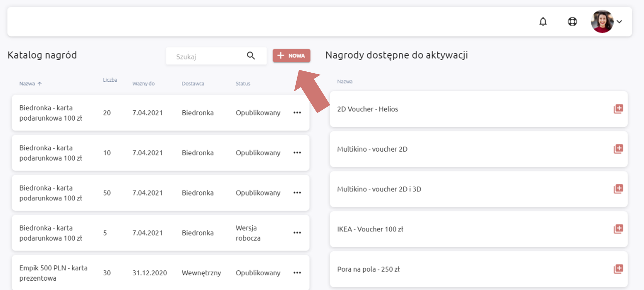Select the 2D Voucher - Helios entry

pos(367,109)
